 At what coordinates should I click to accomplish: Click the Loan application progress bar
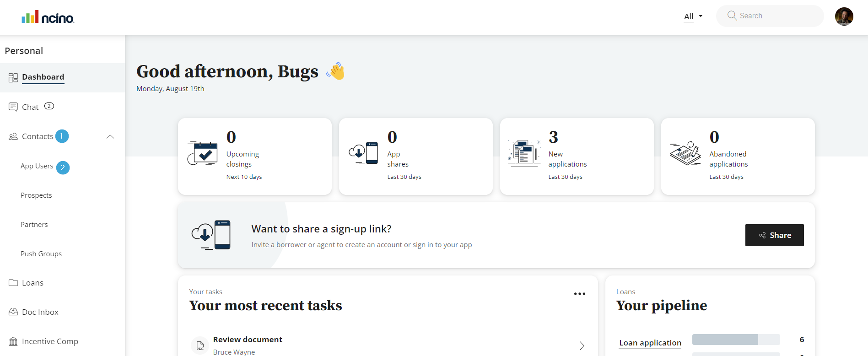(736, 340)
